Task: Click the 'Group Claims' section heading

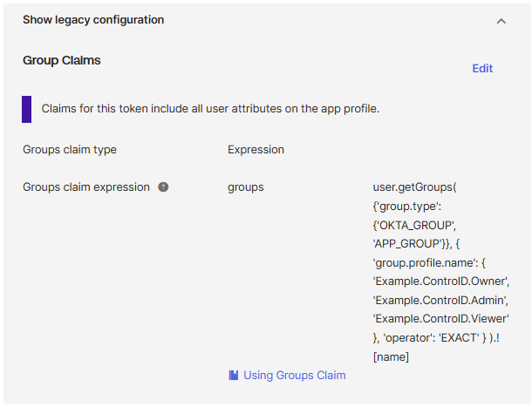Action: [62, 60]
